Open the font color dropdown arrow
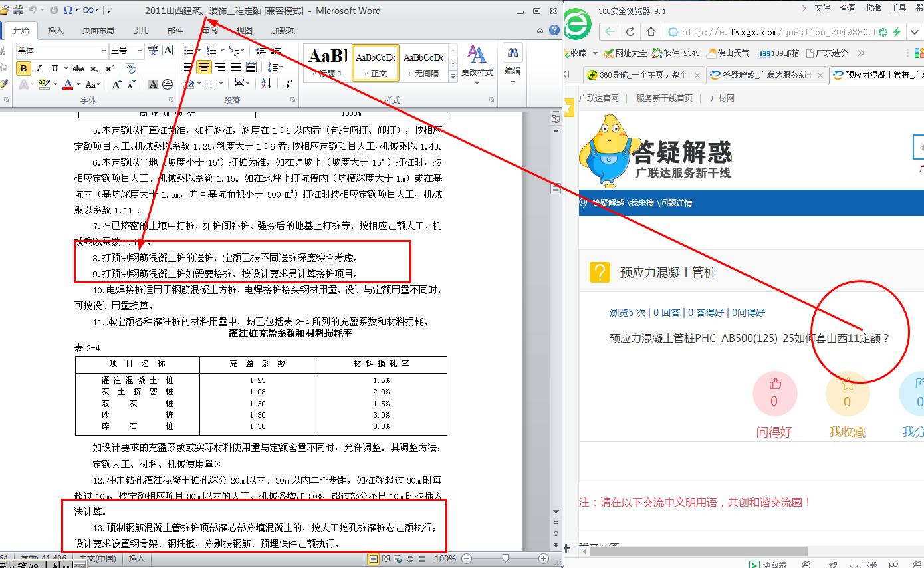The height and width of the screenshot is (568, 924). [x=77, y=84]
